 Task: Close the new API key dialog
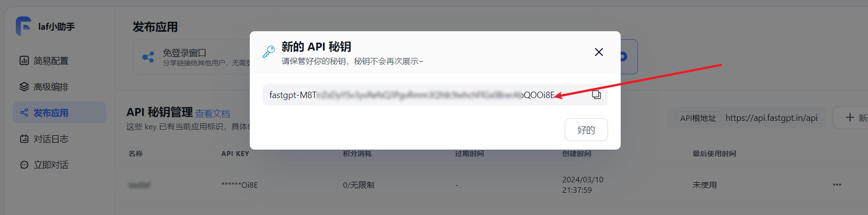(599, 52)
